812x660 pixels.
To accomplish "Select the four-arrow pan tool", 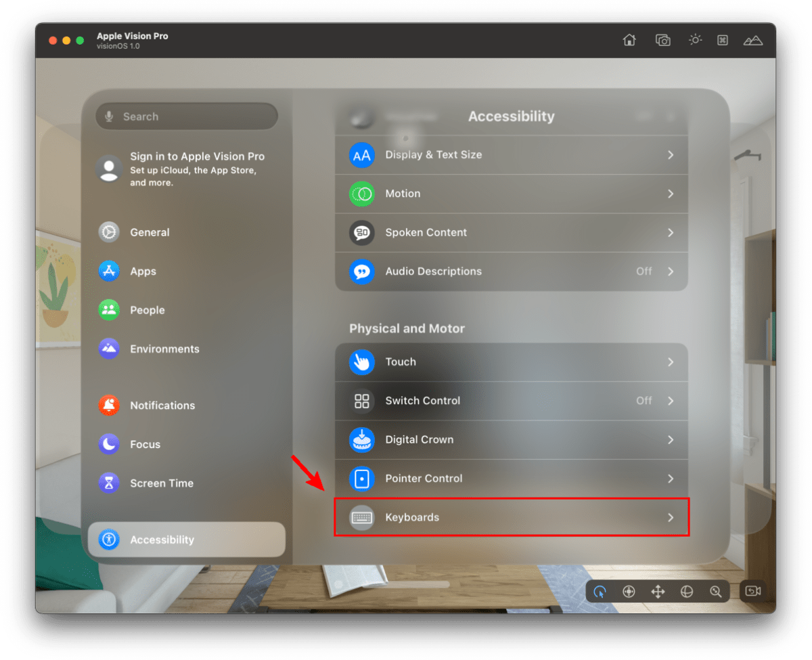I will click(x=658, y=592).
